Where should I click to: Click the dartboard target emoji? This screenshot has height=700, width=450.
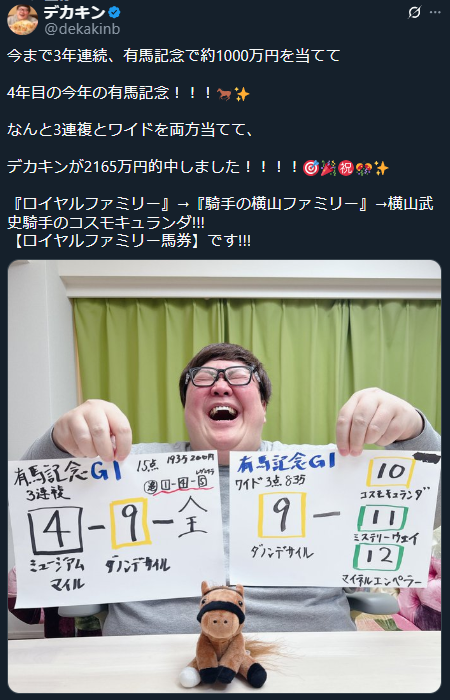click(311, 168)
